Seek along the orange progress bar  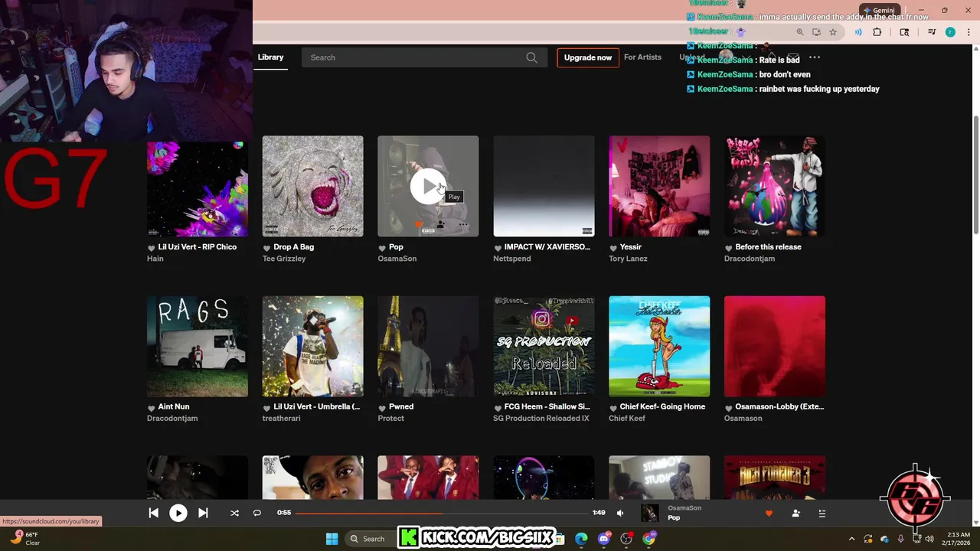(x=442, y=513)
